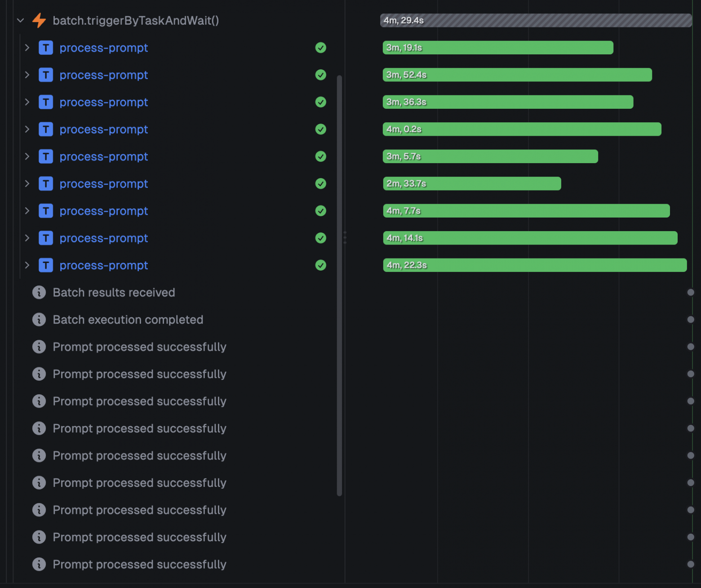Image resolution: width=701 pixels, height=588 pixels.
Task: Select the T task icon on first process-prompt row
Action: (45, 48)
